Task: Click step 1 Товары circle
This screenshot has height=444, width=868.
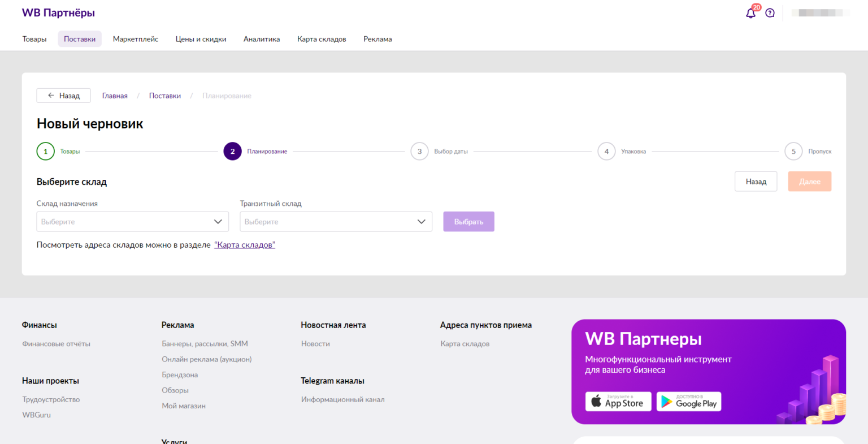Action: pyautogui.click(x=46, y=152)
